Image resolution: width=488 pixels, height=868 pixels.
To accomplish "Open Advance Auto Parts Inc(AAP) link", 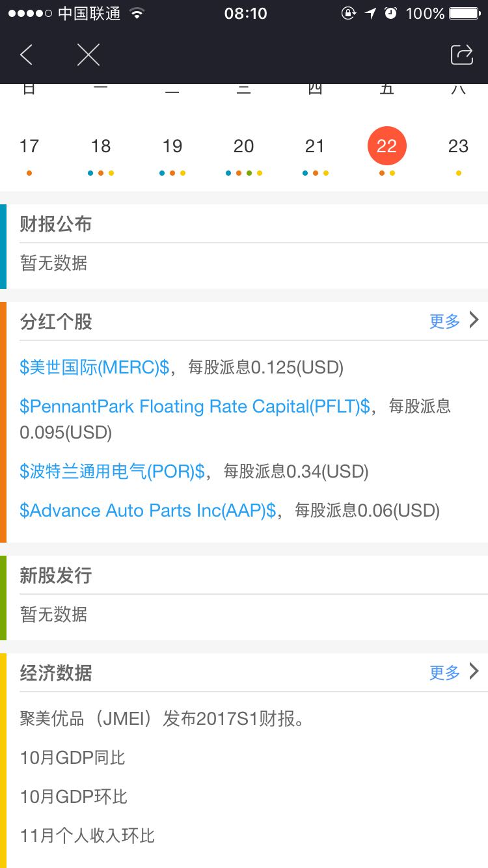I will [x=148, y=511].
